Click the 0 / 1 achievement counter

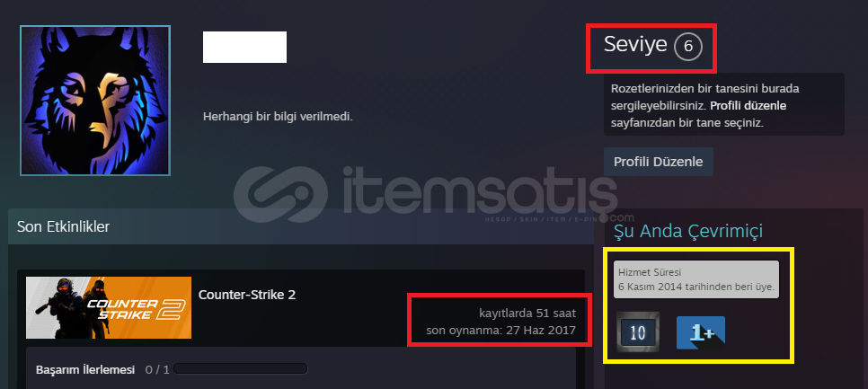pos(157,369)
